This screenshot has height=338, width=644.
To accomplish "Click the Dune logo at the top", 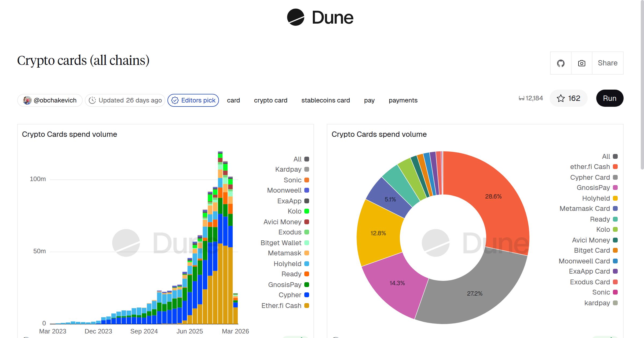I will pos(320,18).
